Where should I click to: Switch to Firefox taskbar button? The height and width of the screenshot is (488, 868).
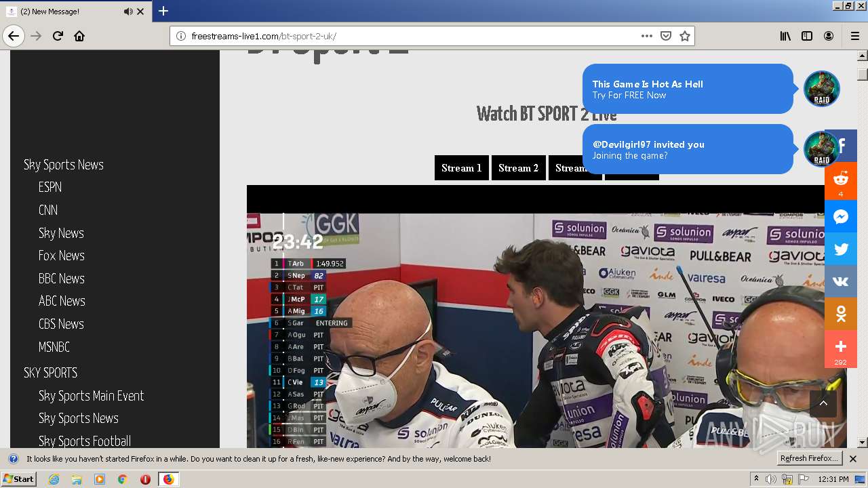168,479
